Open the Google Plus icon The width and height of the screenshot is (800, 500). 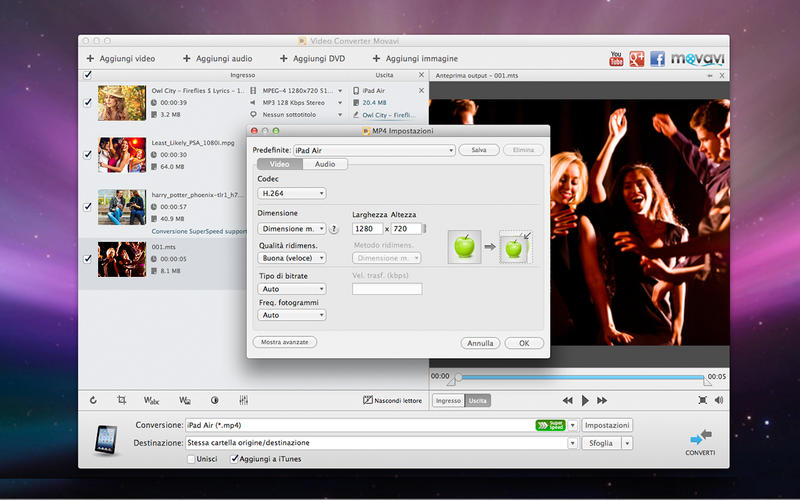click(636, 59)
